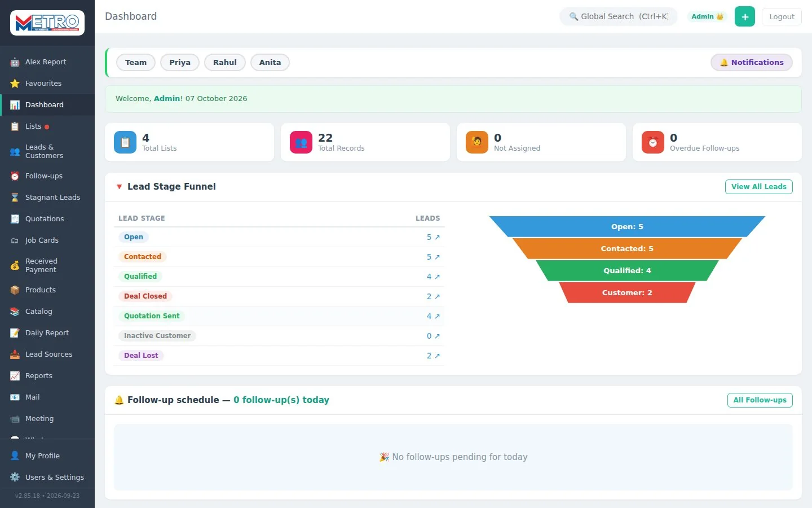Click the blue Open: 5 funnel segment
The width and height of the screenshot is (812, 508).
[x=627, y=226]
